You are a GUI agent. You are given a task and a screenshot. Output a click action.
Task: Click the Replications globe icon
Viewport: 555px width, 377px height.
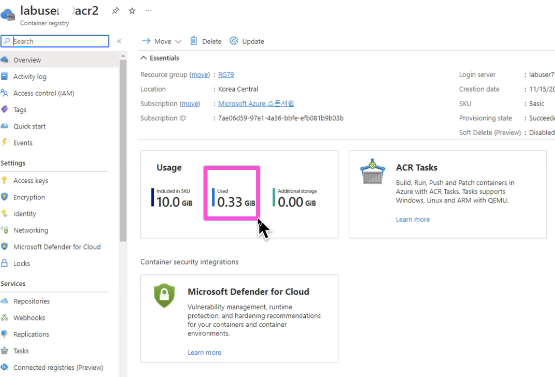tap(5, 334)
